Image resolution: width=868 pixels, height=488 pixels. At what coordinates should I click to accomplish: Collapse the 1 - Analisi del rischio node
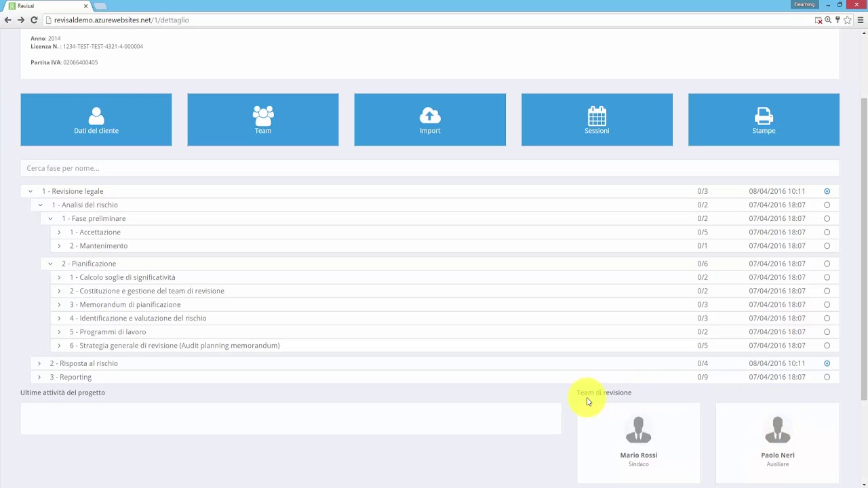click(x=40, y=205)
